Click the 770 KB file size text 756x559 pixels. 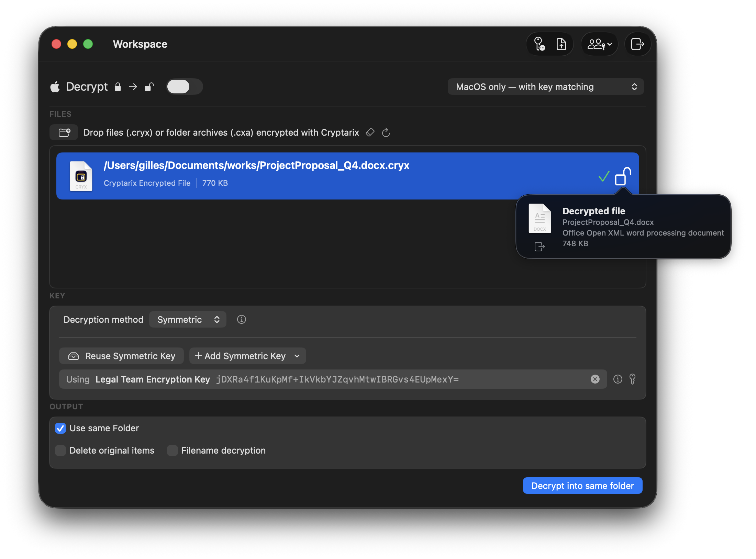215,183
